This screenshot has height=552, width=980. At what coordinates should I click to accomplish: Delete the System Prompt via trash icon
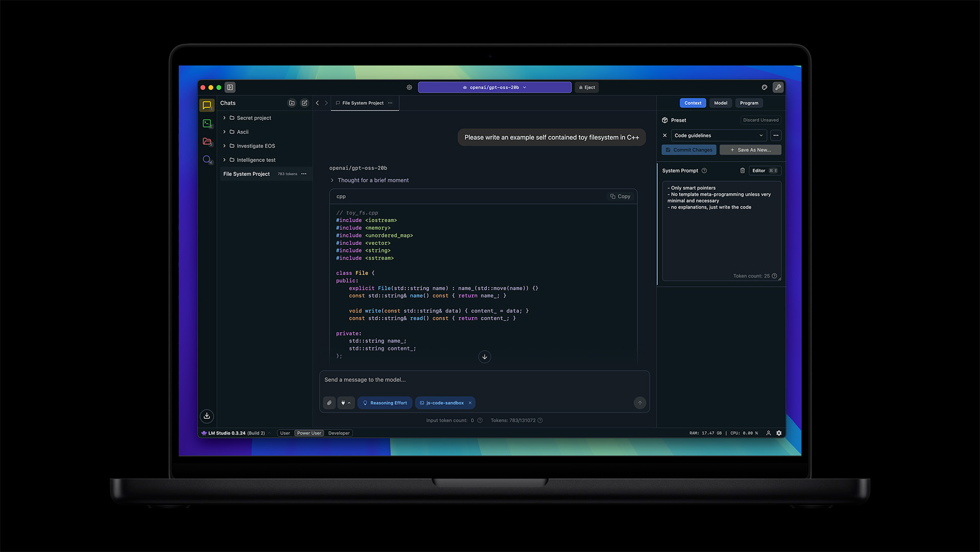(743, 170)
